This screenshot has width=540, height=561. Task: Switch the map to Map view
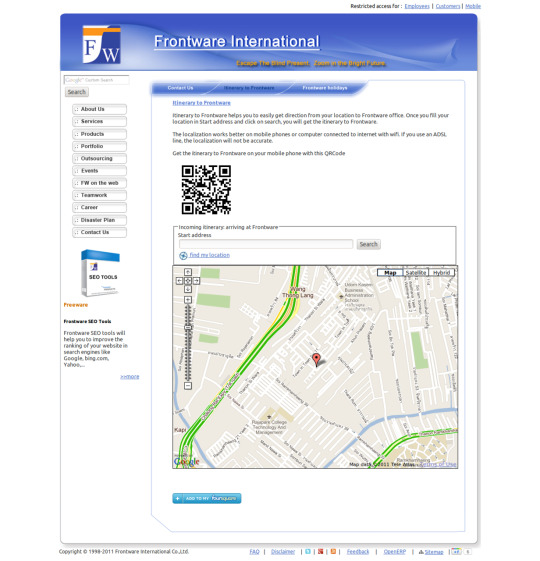click(390, 273)
